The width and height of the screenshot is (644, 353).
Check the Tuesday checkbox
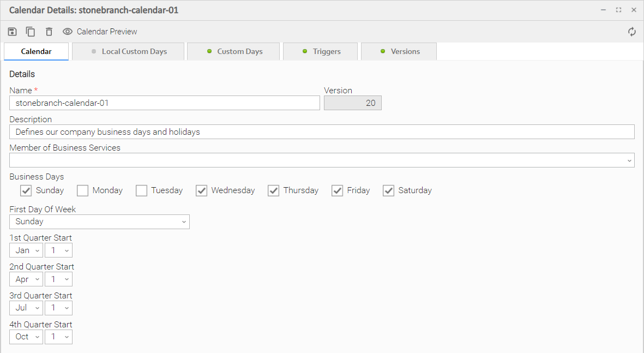(x=142, y=190)
